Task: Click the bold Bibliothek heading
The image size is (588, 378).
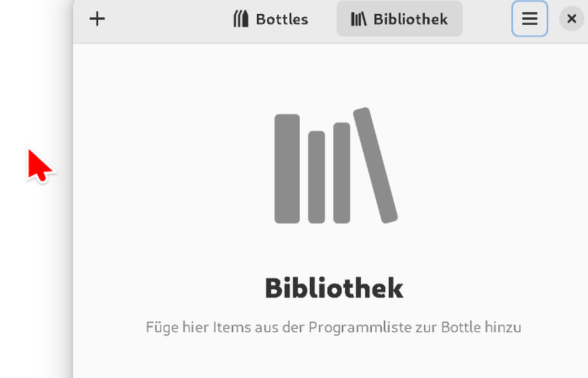Action: pyautogui.click(x=334, y=288)
